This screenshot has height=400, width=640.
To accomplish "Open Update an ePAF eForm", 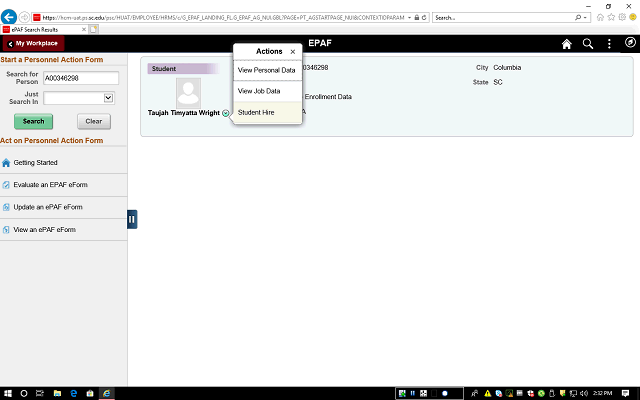I will 64,207.
